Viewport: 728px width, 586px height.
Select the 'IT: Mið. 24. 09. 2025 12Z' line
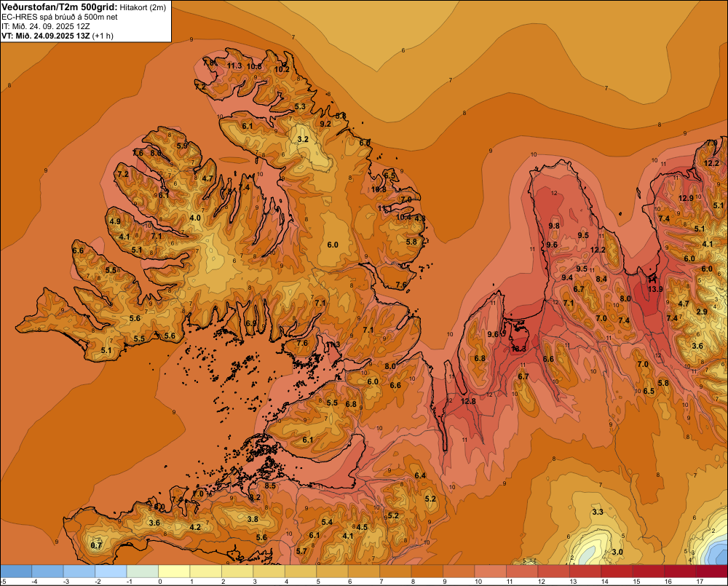45,26
